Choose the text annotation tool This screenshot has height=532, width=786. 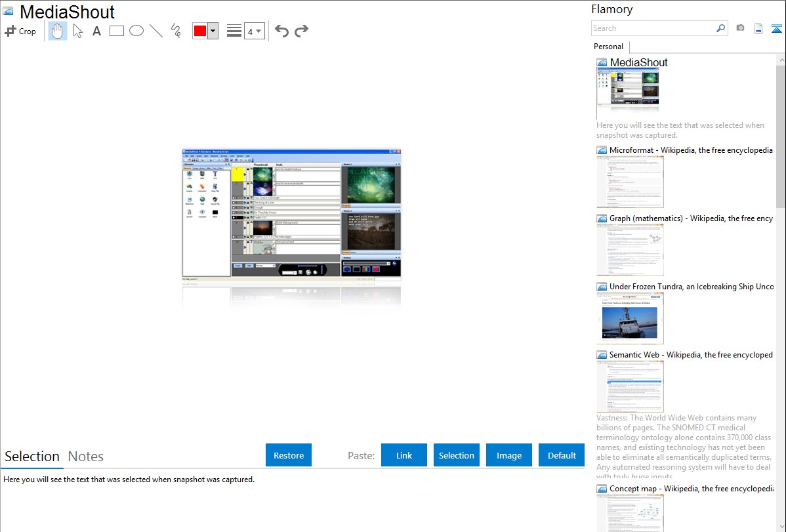coord(96,31)
